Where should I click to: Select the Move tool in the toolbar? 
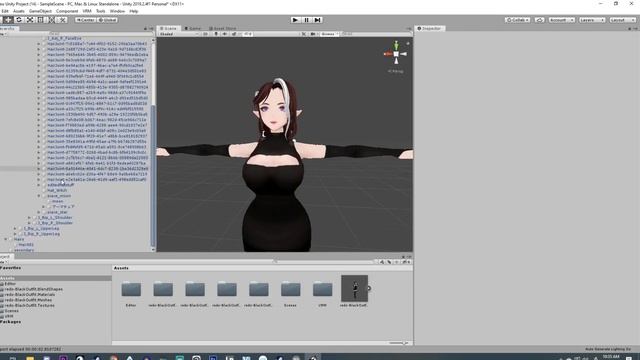point(8,20)
